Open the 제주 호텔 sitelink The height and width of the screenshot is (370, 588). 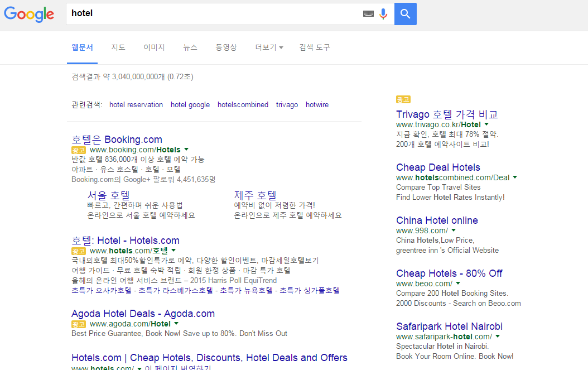click(255, 195)
